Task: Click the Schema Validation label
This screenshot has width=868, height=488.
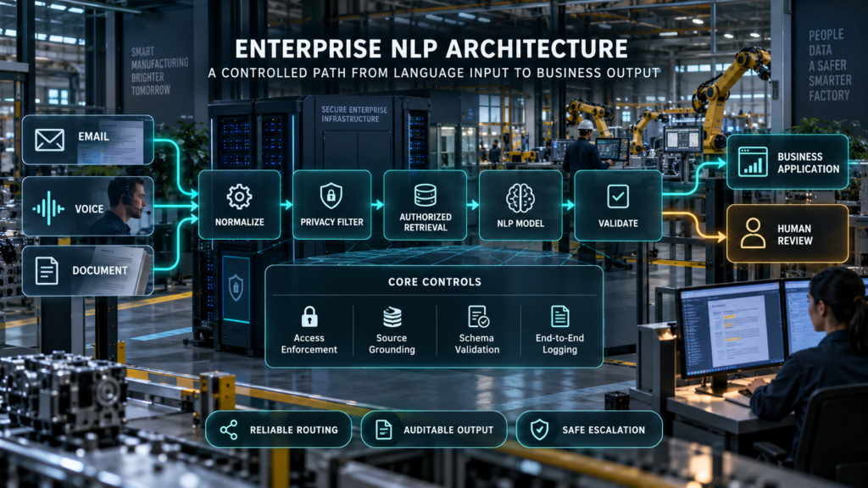Action: point(476,344)
